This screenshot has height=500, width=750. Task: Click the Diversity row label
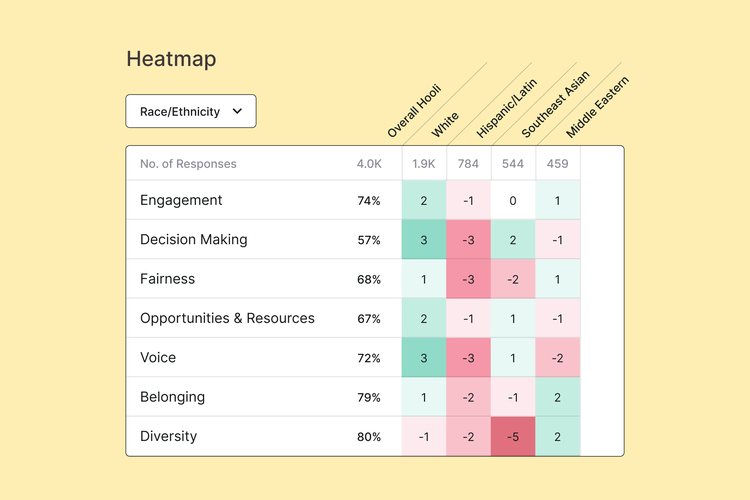click(x=168, y=436)
